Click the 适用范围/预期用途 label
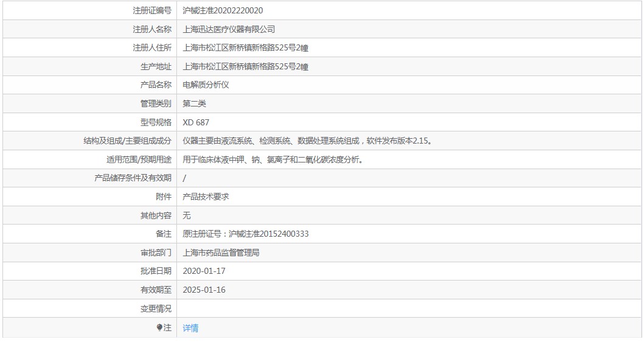 point(139,159)
